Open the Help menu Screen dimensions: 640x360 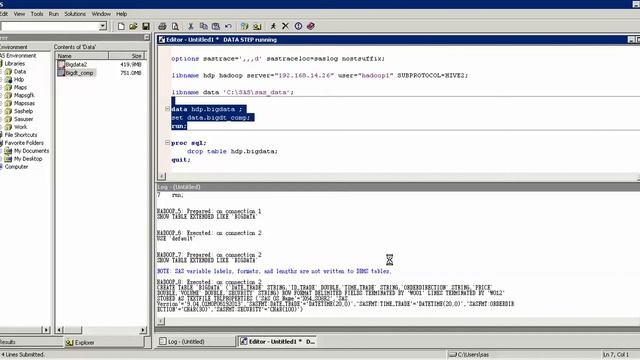[121, 14]
